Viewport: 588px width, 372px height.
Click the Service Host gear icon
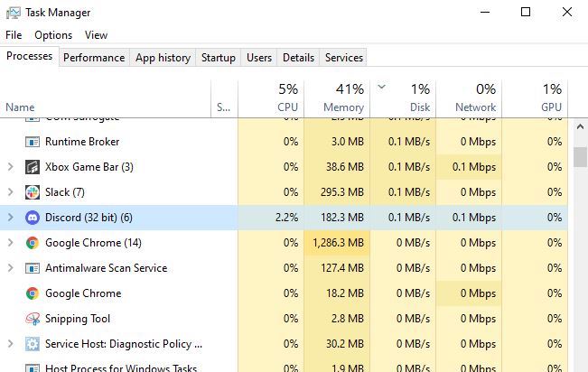coord(33,344)
